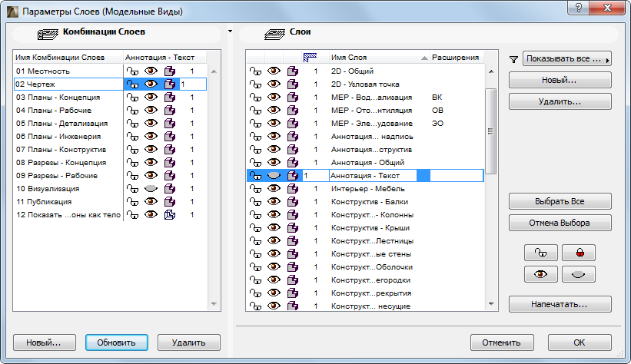Sort by Имя Слоя column arrow
Viewport: 631px width, 364px height.
coord(424,58)
